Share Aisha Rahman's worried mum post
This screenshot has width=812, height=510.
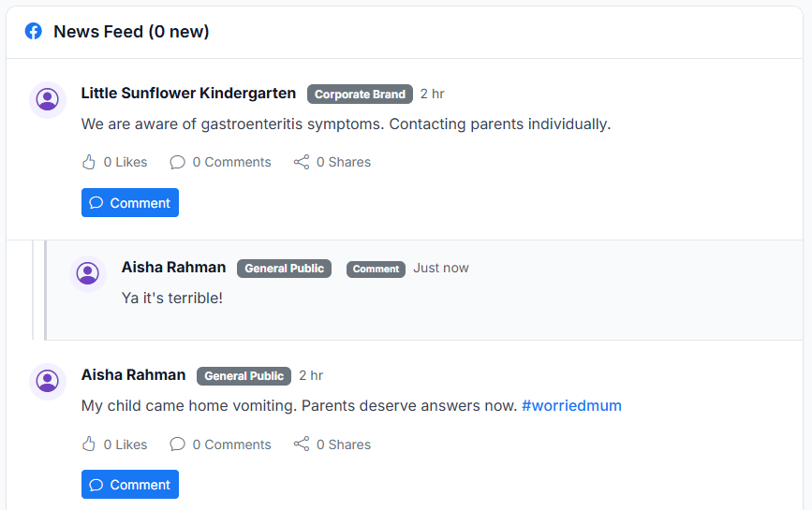pos(332,444)
